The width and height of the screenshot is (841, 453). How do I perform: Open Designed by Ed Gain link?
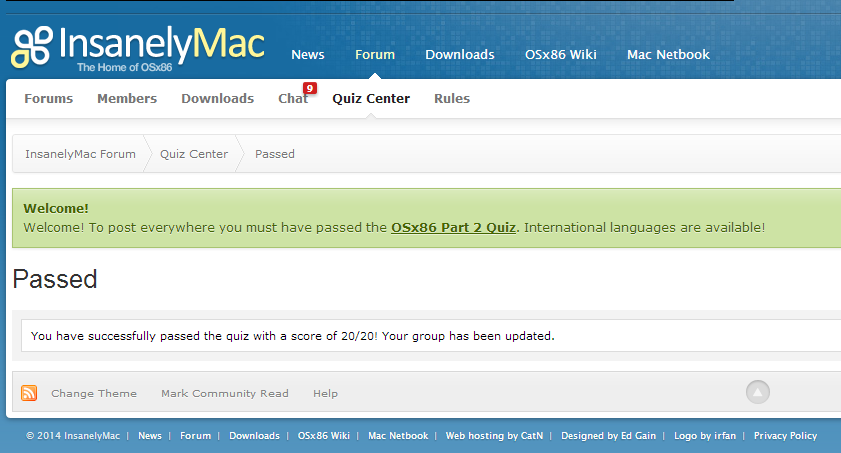click(609, 436)
